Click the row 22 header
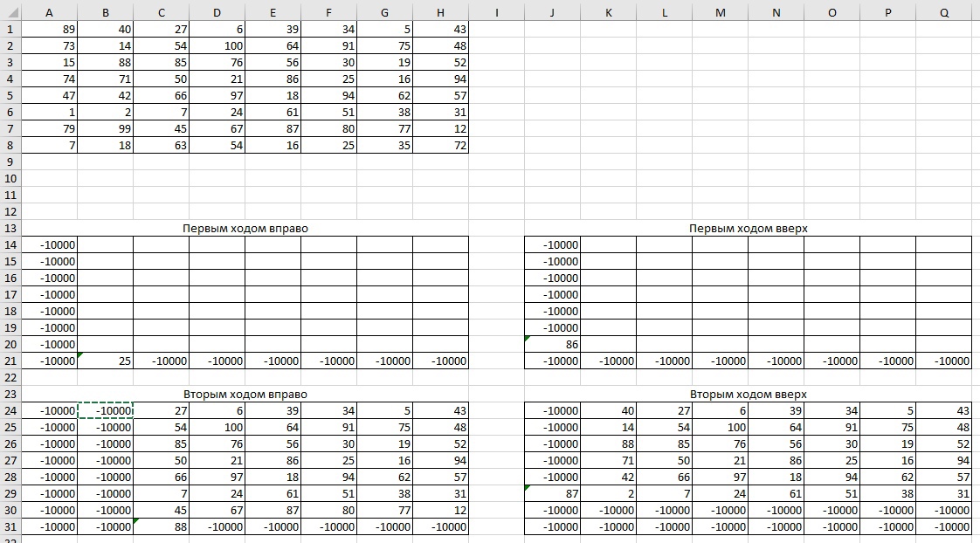Viewport: 980px width, 543px height. (x=10, y=377)
